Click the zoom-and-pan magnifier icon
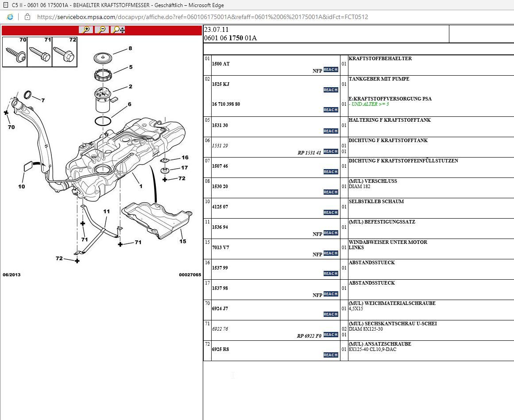The height and width of the screenshot is (420, 514). 118,30
